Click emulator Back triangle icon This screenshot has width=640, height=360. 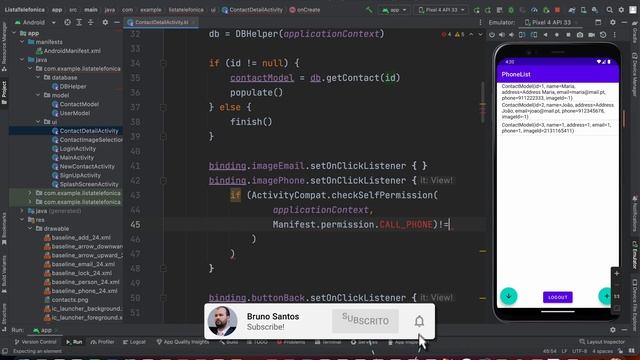pyautogui.click(x=546, y=35)
